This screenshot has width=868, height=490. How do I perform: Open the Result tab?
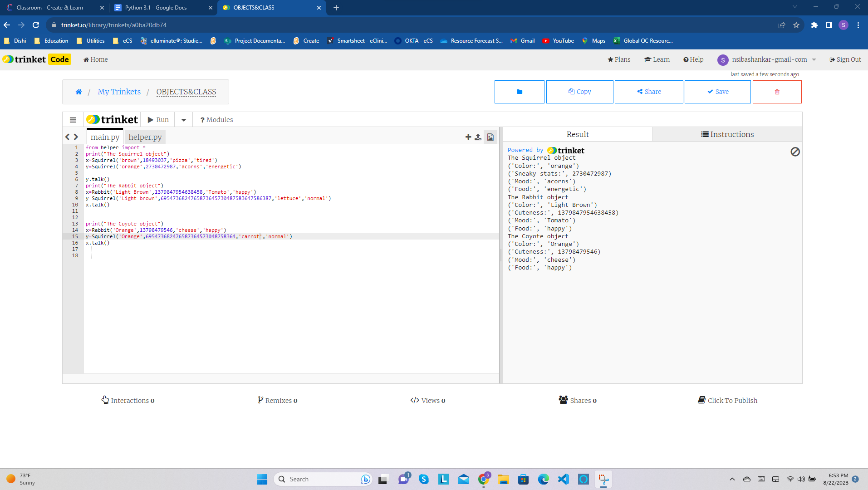click(578, 134)
